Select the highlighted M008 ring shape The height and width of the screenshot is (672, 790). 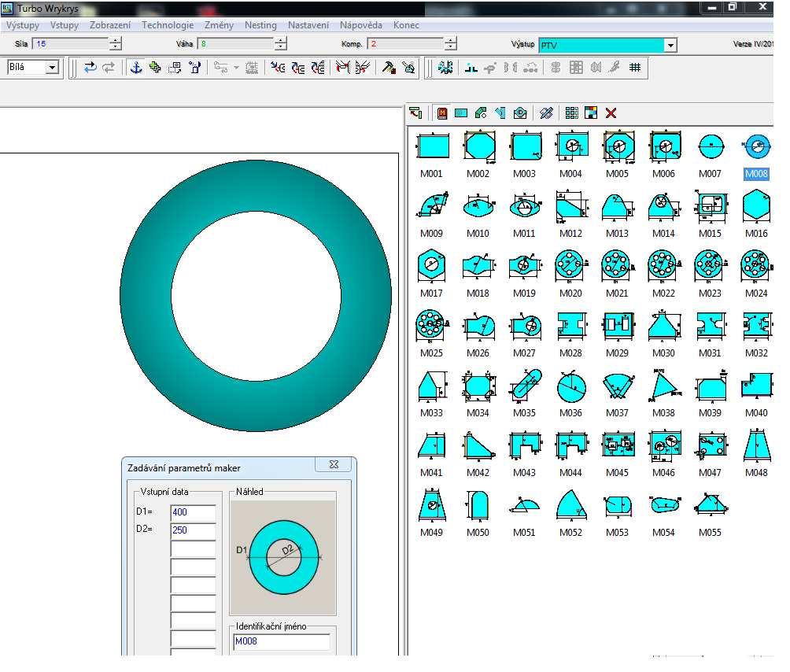click(x=756, y=147)
